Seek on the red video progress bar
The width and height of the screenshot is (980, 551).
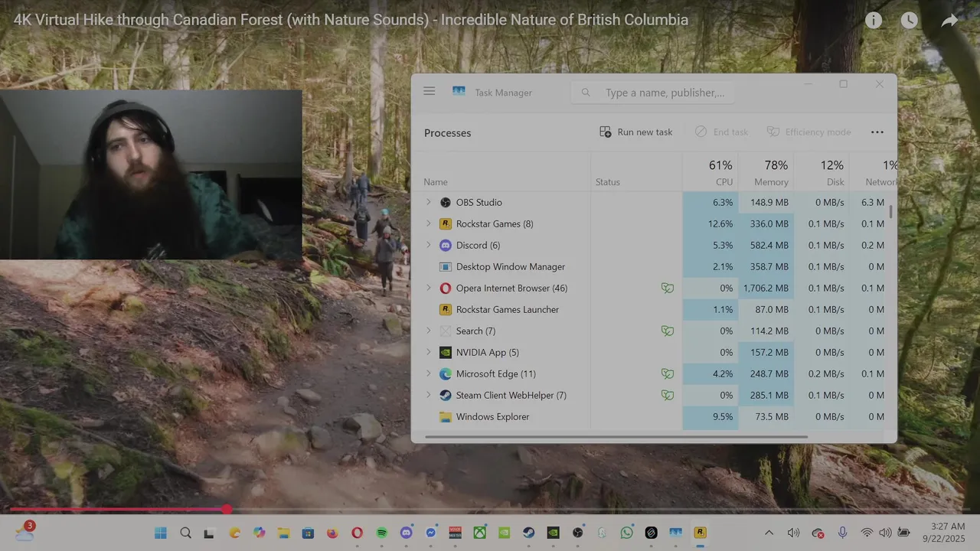tap(490, 509)
